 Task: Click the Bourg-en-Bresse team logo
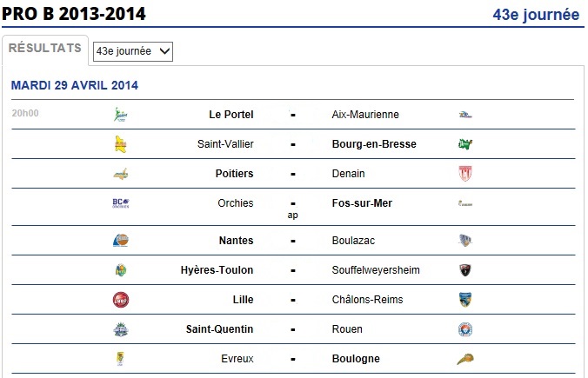click(465, 144)
